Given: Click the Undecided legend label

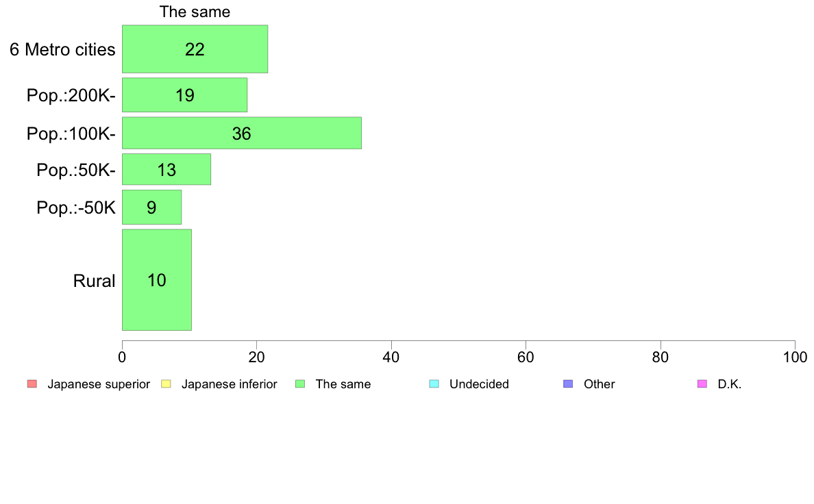Looking at the screenshot, I should pyautogui.click(x=479, y=384).
